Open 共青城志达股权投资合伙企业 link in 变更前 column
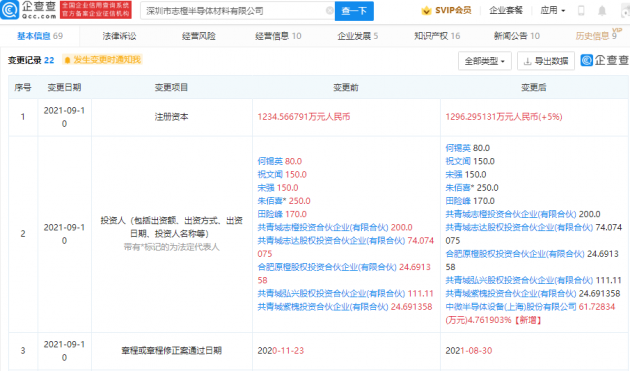Image resolution: width=630 pixels, height=371 pixels. pos(331,241)
